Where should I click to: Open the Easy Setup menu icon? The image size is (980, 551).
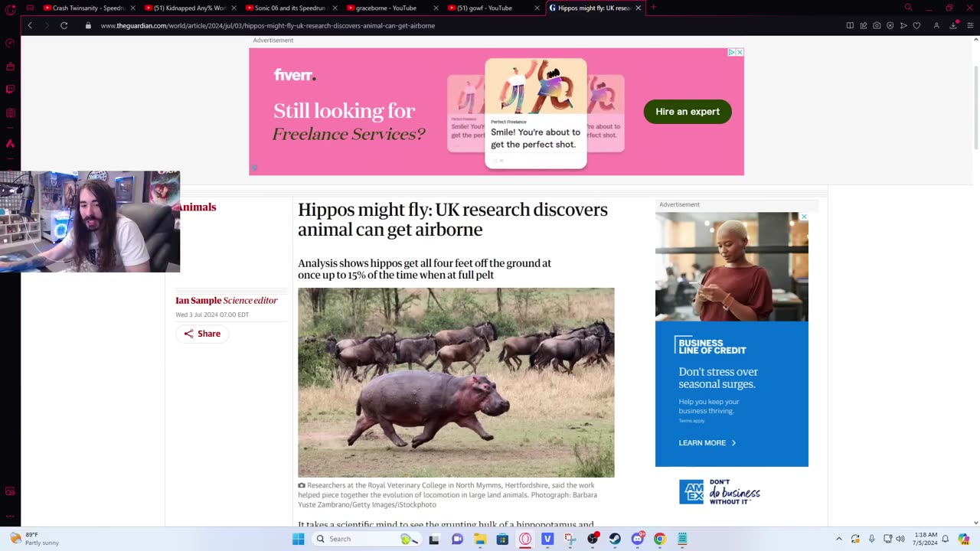tap(972, 25)
